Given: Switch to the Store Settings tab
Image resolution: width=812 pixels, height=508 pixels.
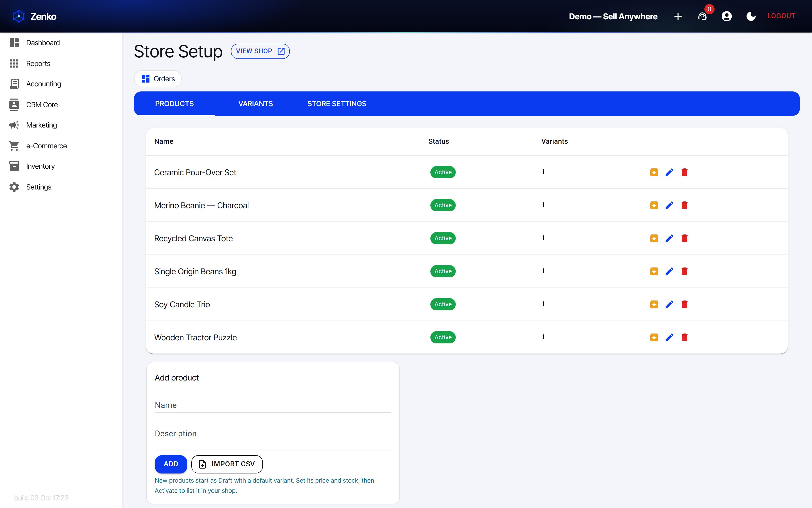Looking at the screenshot, I should click(x=336, y=103).
